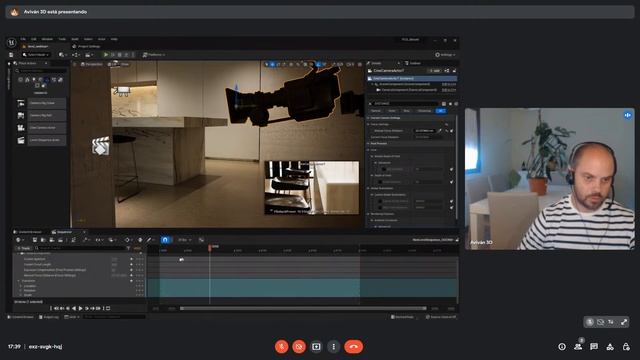This screenshot has height=360, width=640.
Task: Click the Details property matrix grid icon
Action: coord(444,104)
